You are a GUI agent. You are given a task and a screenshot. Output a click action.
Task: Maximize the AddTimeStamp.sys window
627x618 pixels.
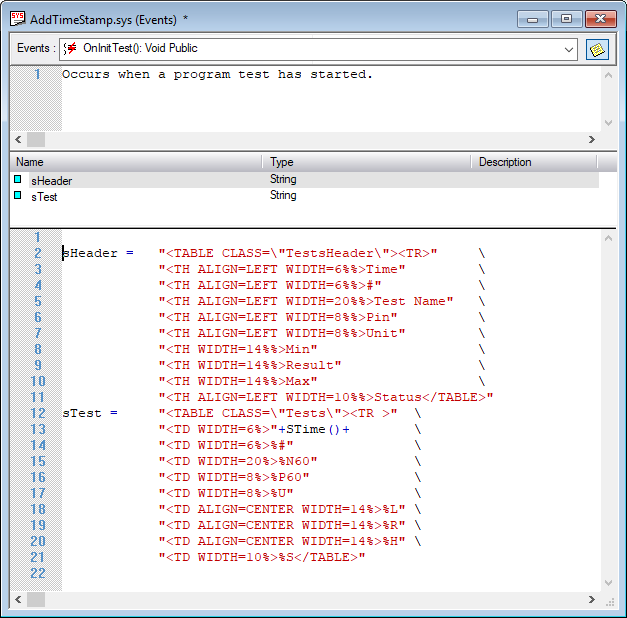(x=566, y=19)
